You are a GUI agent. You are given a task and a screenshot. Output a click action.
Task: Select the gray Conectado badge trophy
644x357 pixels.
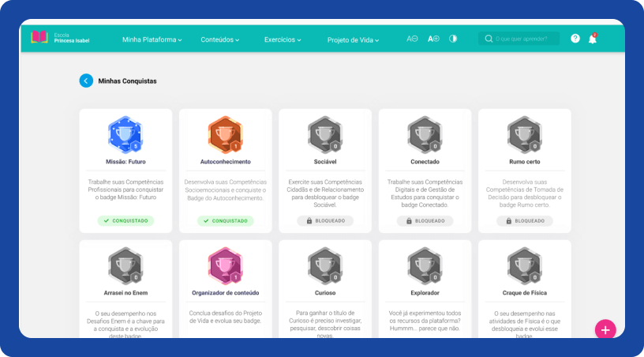coord(425,134)
